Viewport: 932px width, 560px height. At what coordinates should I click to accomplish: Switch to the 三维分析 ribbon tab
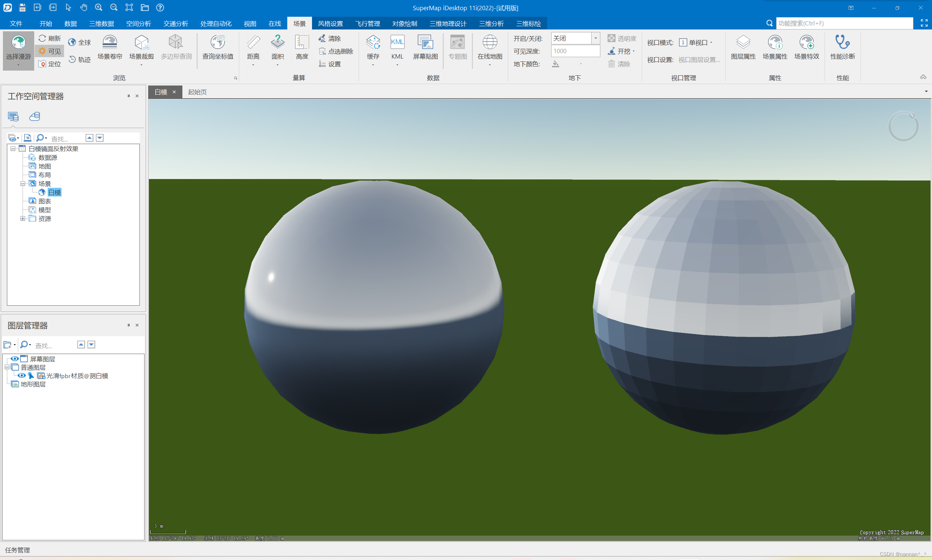(x=491, y=23)
